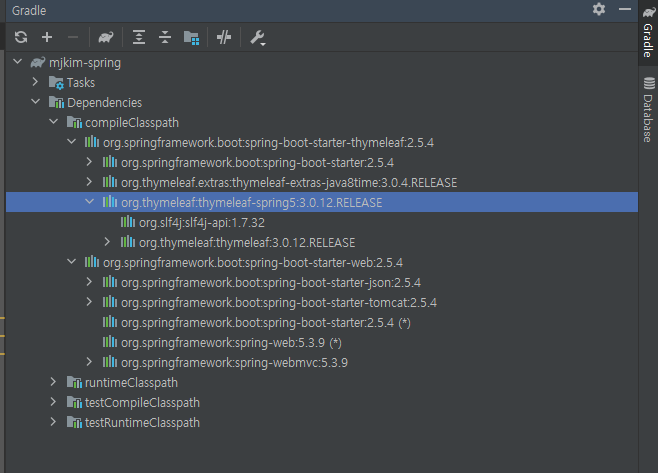Select spring-boot-starter-web:2.5.4 text

coord(253,263)
